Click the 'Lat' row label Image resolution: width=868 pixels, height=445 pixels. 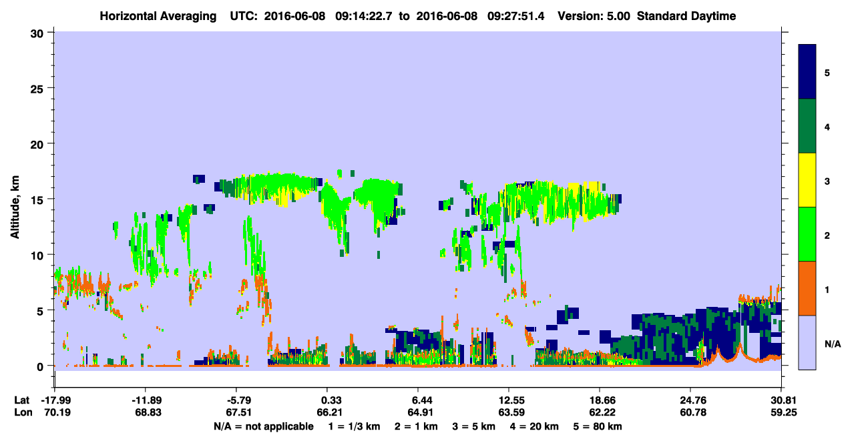pyautogui.click(x=22, y=400)
